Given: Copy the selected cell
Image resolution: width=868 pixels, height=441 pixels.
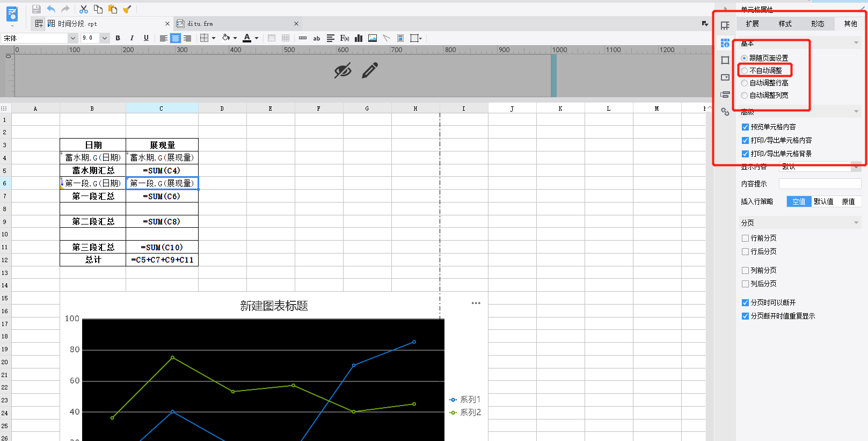Looking at the screenshot, I should [x=98, y=9].
